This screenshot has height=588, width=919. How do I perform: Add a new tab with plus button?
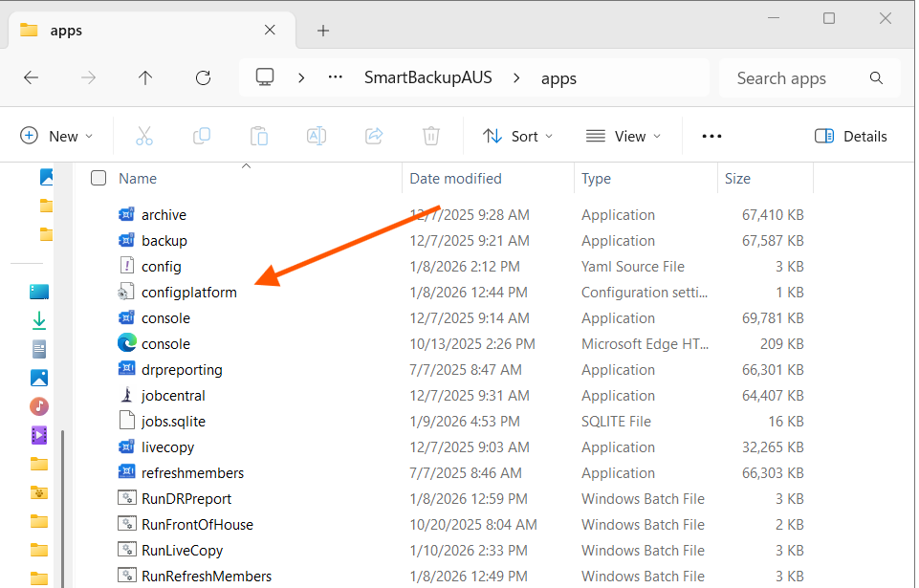click(323, 31)
